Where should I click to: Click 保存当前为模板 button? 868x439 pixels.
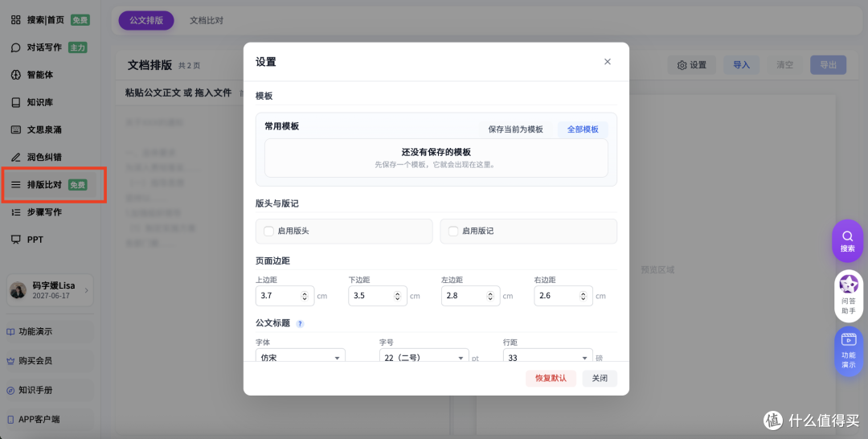point(515,129)
